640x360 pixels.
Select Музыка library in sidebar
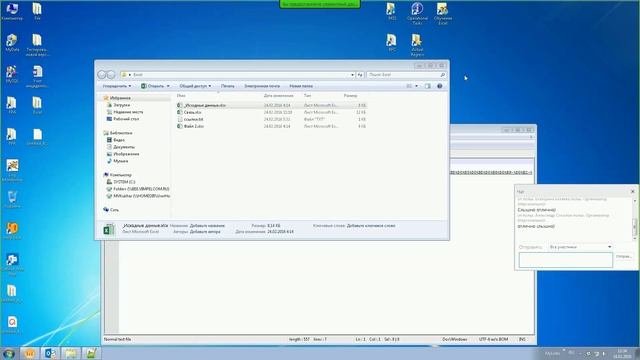point(120,161)
